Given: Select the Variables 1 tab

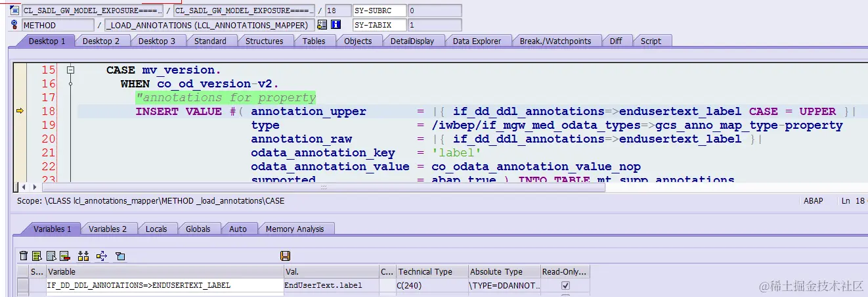Looking at the screenshot, I should 53,229.
